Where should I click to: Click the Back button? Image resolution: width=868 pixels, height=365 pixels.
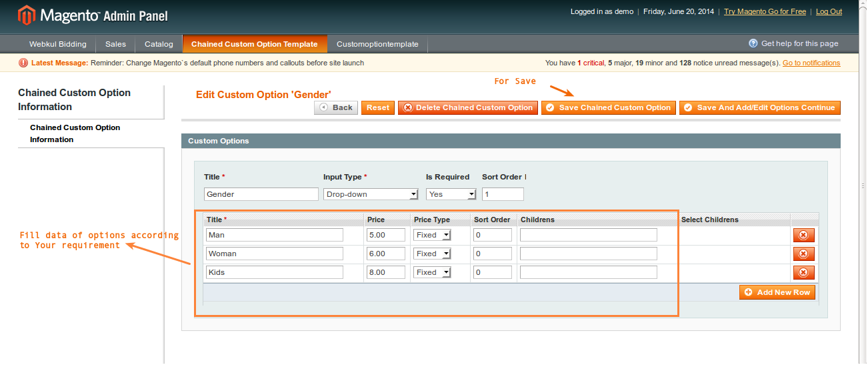click(x=336, y=107)
